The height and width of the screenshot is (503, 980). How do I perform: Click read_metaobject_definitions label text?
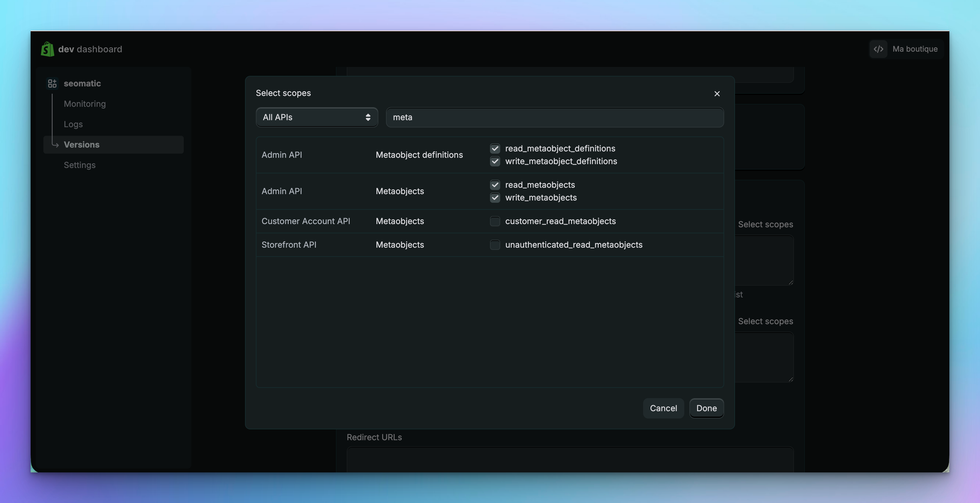(560, 149)
